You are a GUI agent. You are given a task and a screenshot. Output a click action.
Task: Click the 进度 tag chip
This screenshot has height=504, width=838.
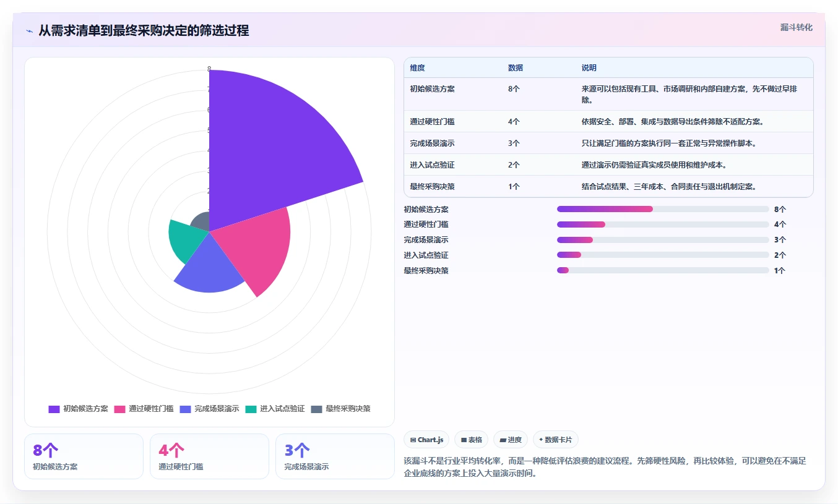click(x=511, y=440)
